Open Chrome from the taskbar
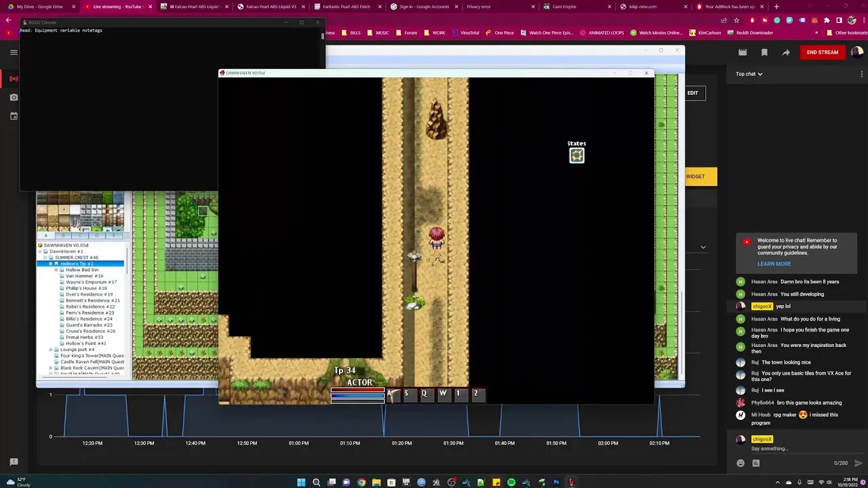 pos(361,483)
